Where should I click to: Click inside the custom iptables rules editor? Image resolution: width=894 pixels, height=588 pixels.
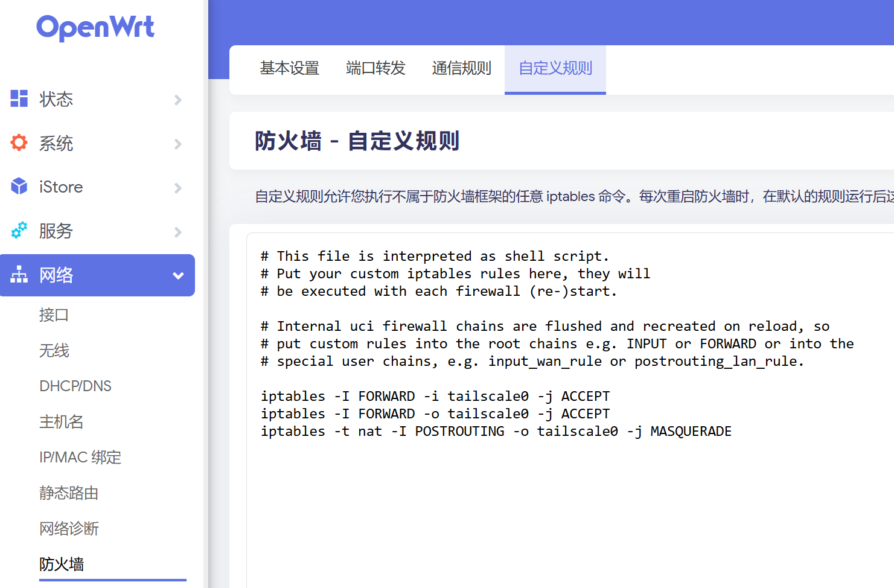pyautogui.click(x=567, y=495)
